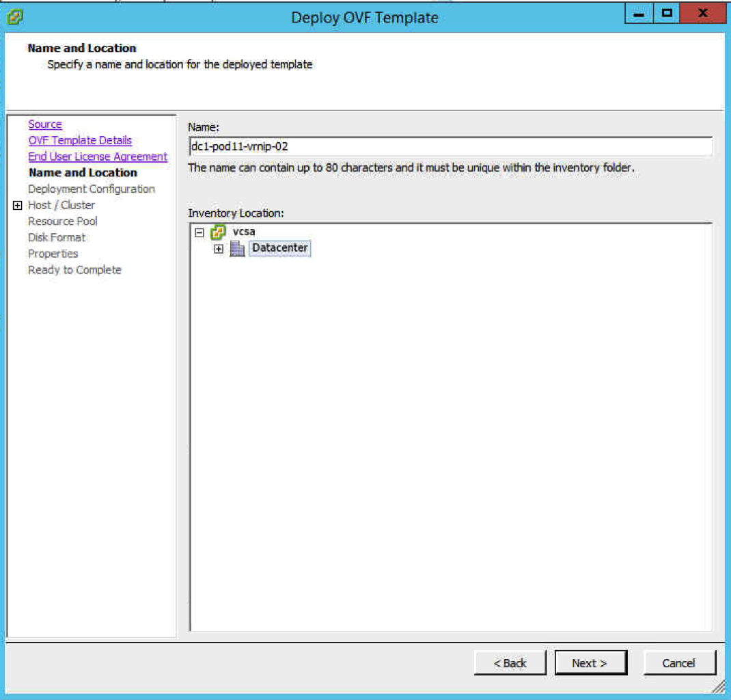Expand the Datacenter tree node
731x700 pixels.
(218, 249)
